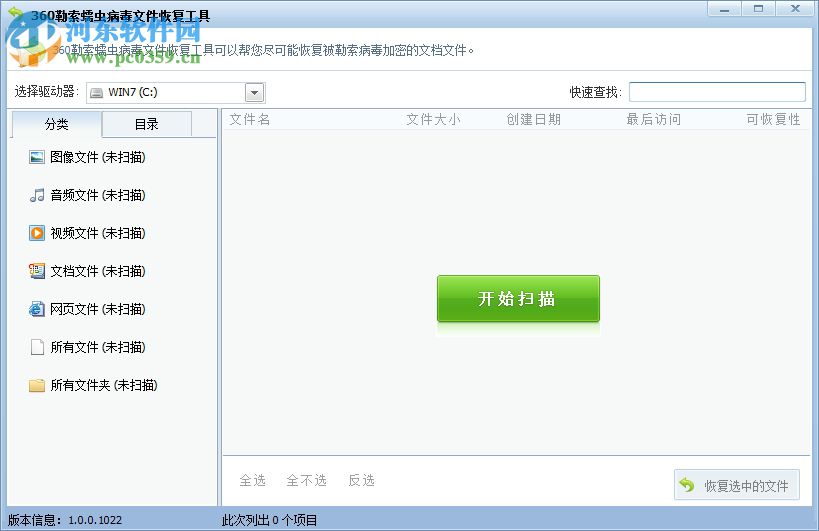Click the document files category icon
The height and width of the screenshot is (531, 819).
click(37, 271)
